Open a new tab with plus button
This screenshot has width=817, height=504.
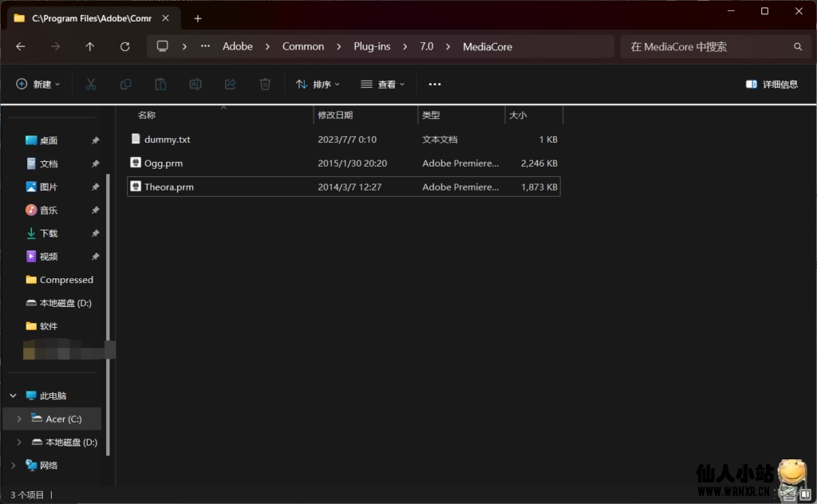198,18
